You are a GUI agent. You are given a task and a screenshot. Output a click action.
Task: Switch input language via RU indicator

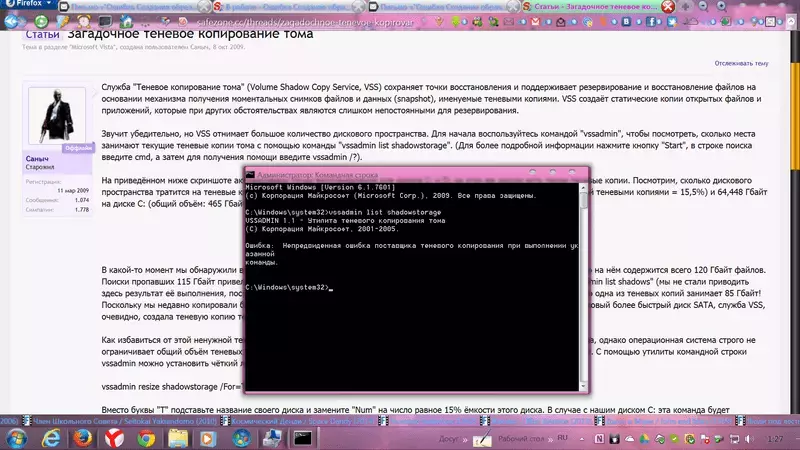tap(562, 438)
